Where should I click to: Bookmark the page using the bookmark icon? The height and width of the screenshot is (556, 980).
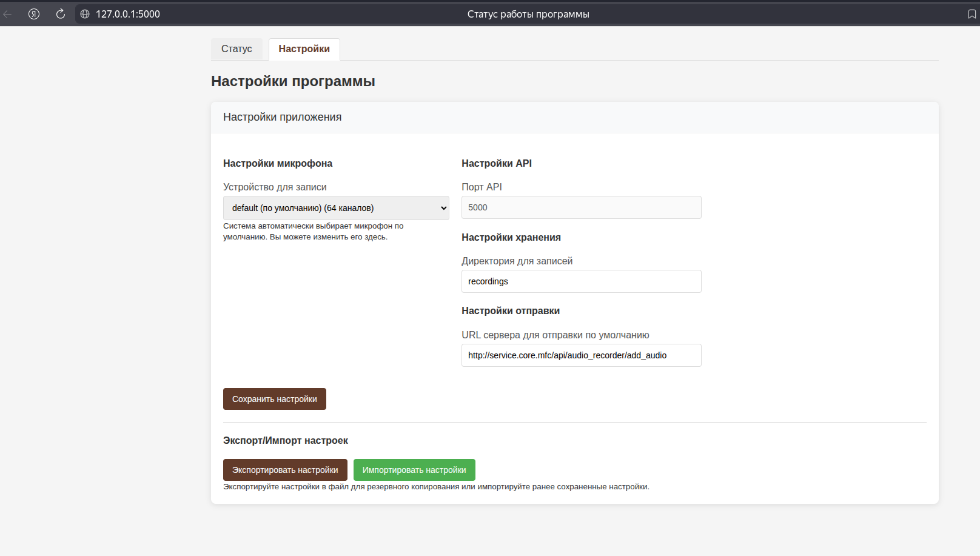coord(972,14)
